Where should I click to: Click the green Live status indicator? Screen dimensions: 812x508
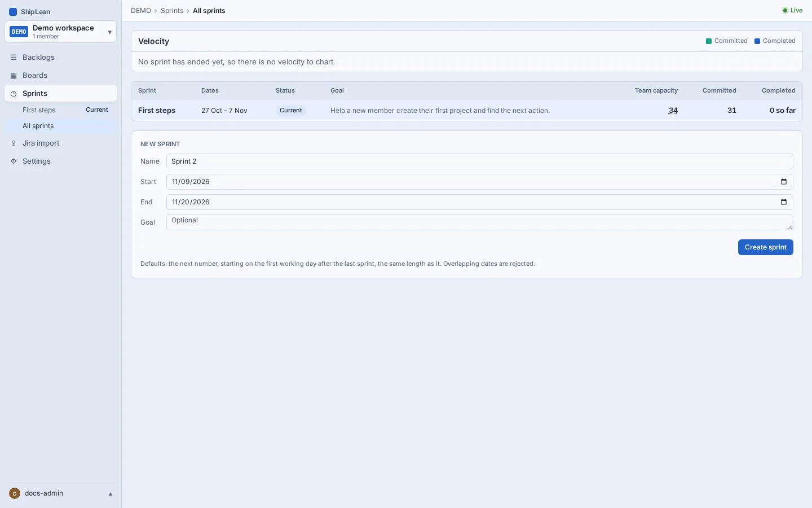[792, 11]
